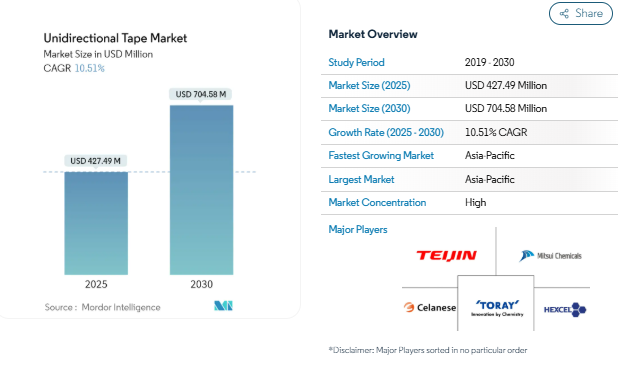
Task: Click the share icon inside Share button
Action: click(564, 14)
